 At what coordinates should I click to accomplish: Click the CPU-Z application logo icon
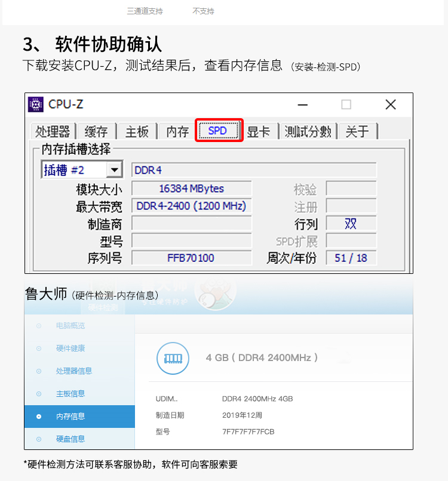click(x=36, y=104)
